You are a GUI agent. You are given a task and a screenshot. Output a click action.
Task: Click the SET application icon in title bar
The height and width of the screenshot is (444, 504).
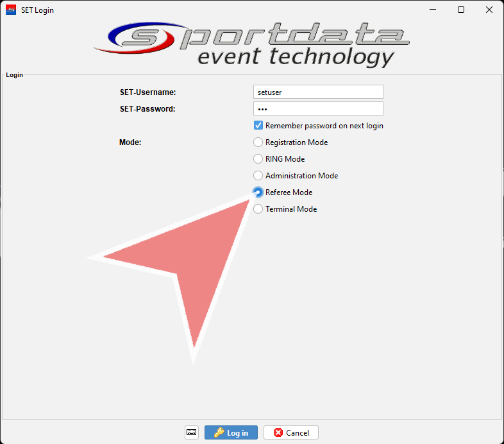coord(10,10)
